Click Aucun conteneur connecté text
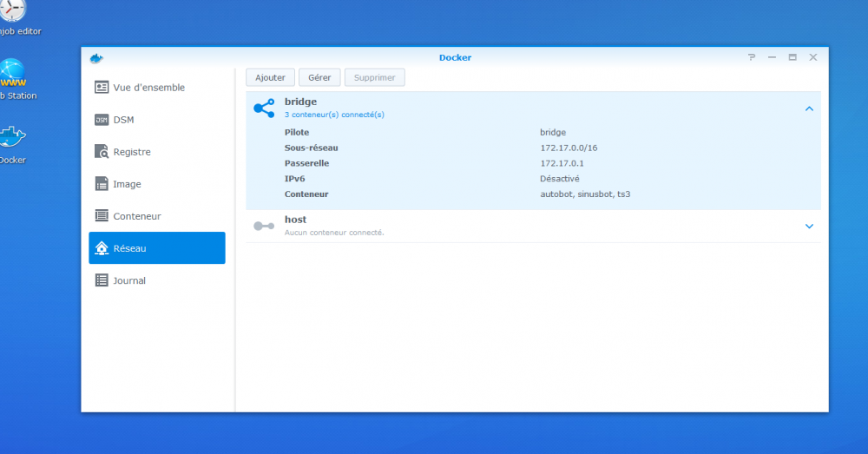 click(x=334, y=233)
